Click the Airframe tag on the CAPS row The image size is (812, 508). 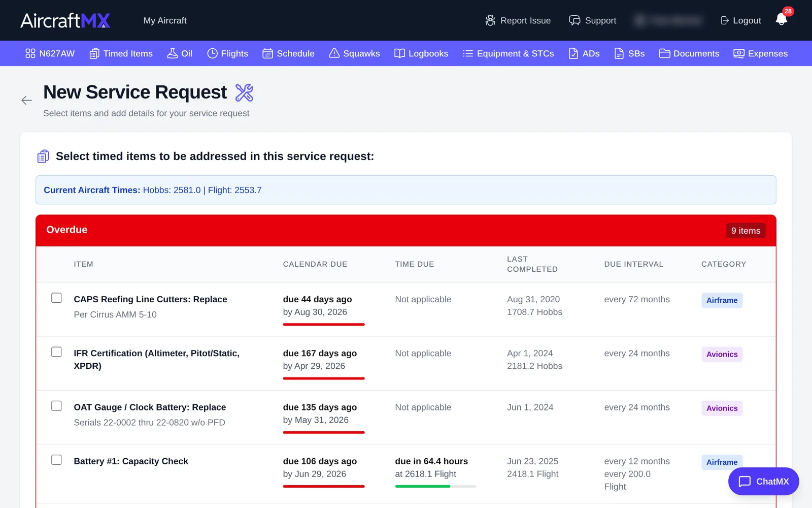[x=722, y=300]
